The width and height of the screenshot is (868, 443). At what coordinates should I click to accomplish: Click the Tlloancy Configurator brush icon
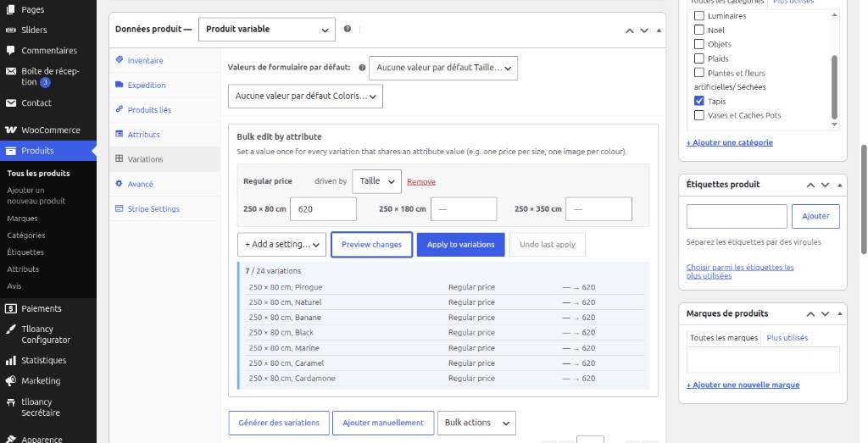tap(10, 329)
